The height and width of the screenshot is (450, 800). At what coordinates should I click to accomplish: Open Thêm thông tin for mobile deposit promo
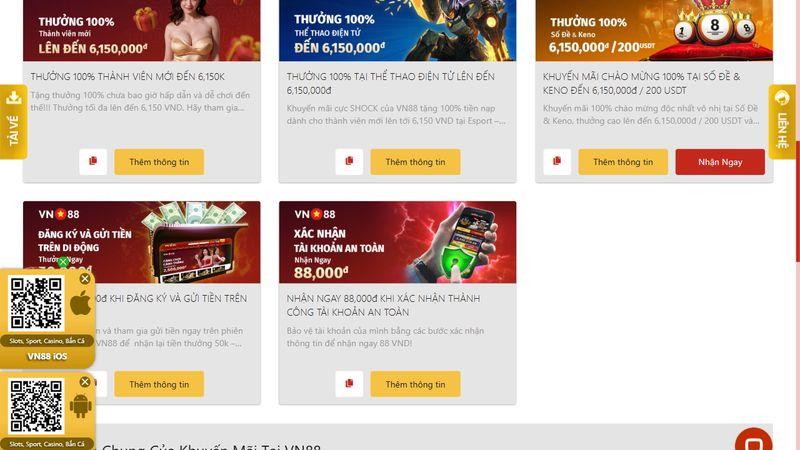(159, 384)
